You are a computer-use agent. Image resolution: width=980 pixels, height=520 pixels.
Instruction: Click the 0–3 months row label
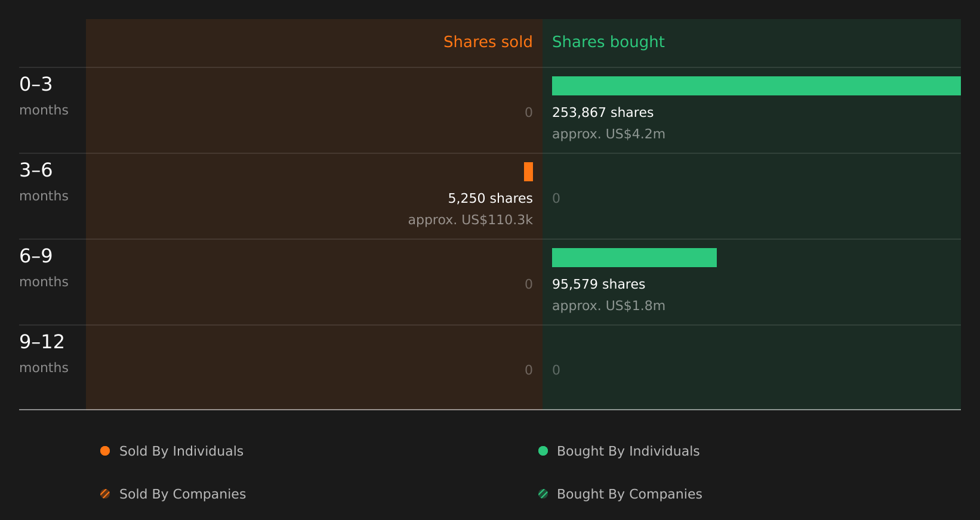point(44,96)
